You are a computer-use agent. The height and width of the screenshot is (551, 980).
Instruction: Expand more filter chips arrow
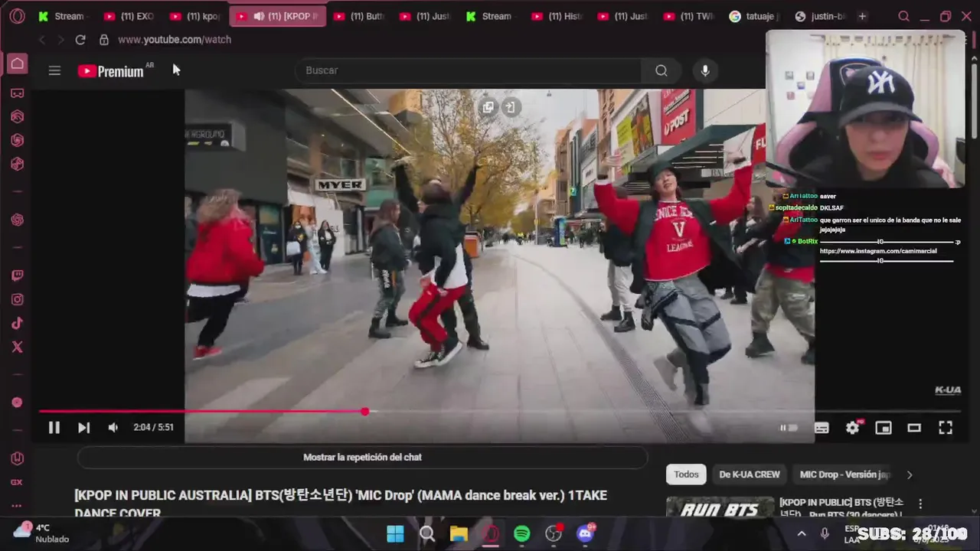910,474
